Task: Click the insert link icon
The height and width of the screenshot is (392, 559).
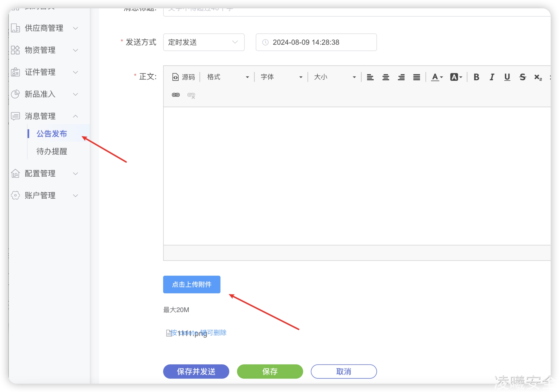Action: 176,95
